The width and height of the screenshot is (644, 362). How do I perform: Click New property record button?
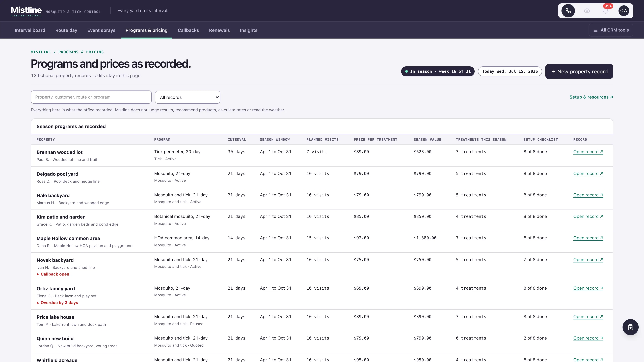[x=579, y=71]
